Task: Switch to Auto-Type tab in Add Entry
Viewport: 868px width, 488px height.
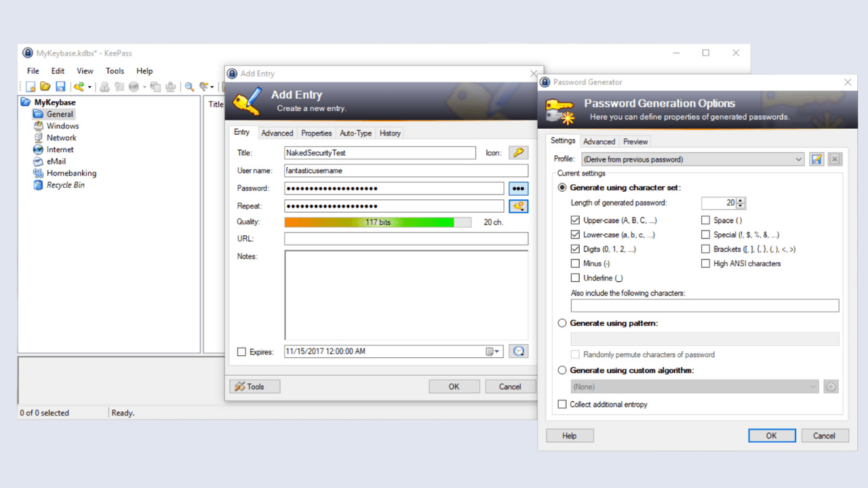Action: (x=356, y=134)
